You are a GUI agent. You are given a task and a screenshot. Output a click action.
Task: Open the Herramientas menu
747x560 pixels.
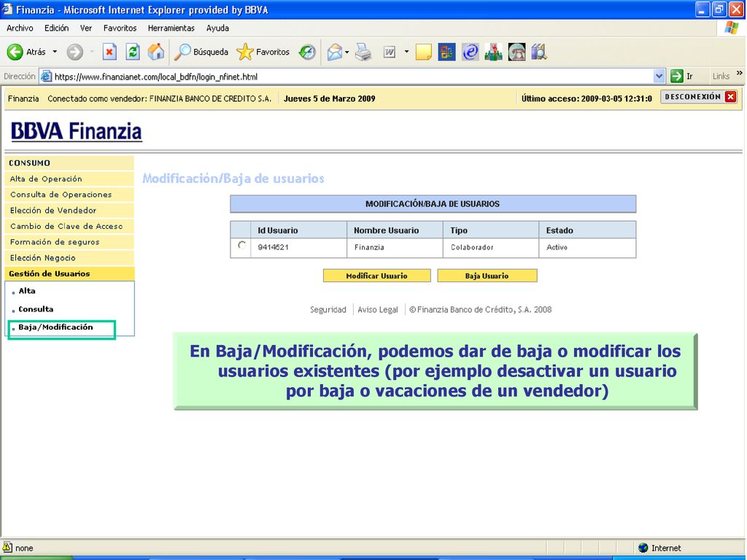[171, 28]
